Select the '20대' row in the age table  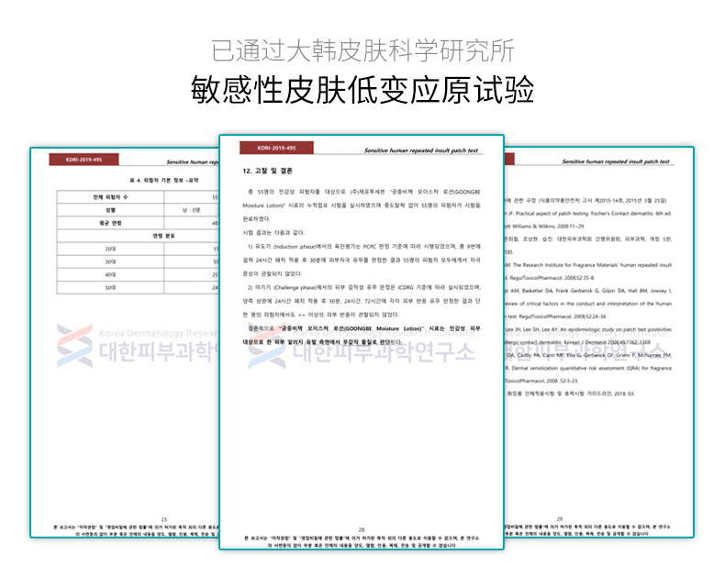(138, 249)
